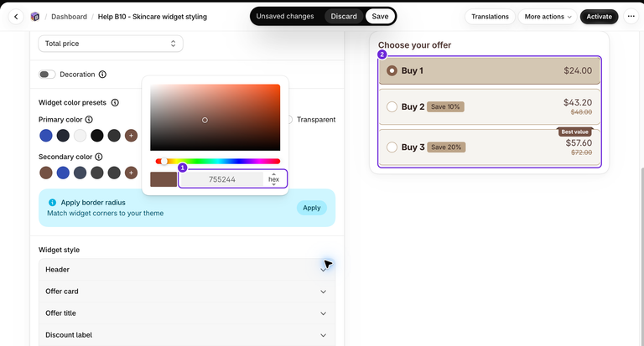Click info icon beside Secondary color
Image resolution: width=644 pixels, height=346 pixels.
click(x=99, y=157)
